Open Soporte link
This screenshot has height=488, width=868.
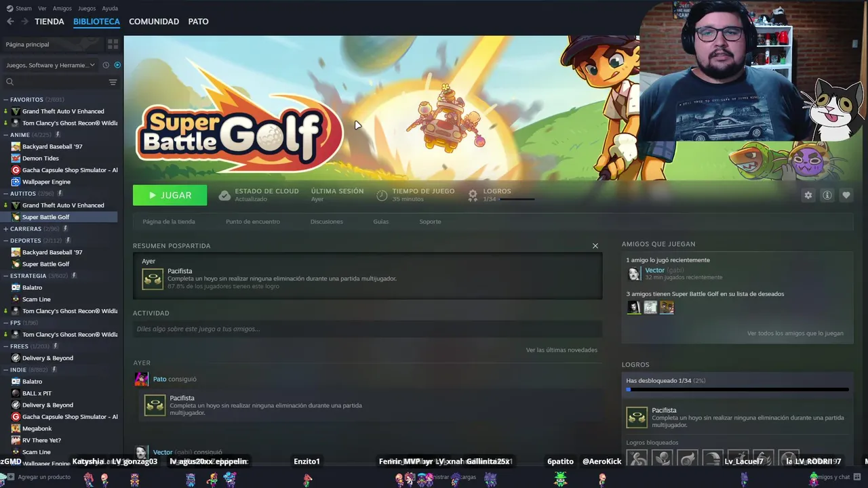click(430, 222)
